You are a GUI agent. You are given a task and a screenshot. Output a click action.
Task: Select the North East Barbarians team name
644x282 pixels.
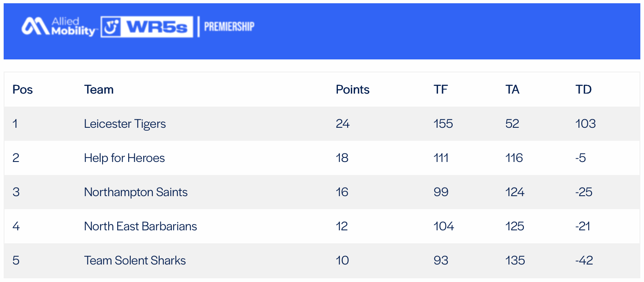(140, 226)
